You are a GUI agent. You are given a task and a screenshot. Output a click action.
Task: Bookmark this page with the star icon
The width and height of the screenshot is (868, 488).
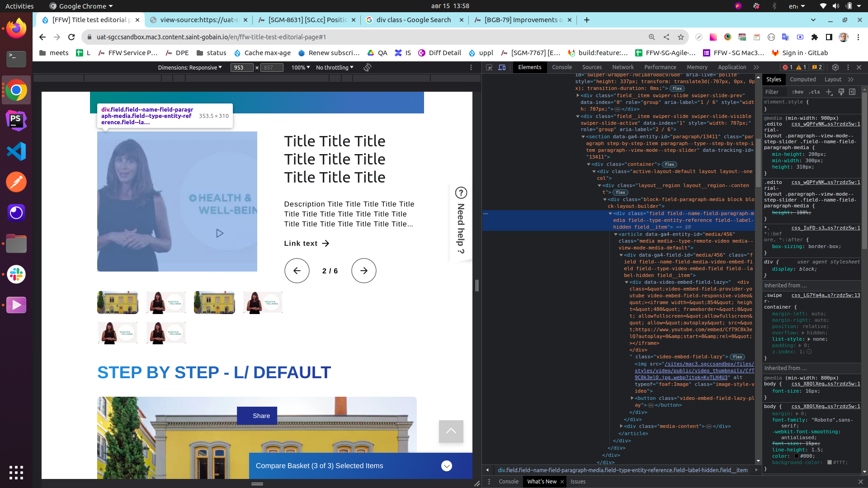click(681, 37)
